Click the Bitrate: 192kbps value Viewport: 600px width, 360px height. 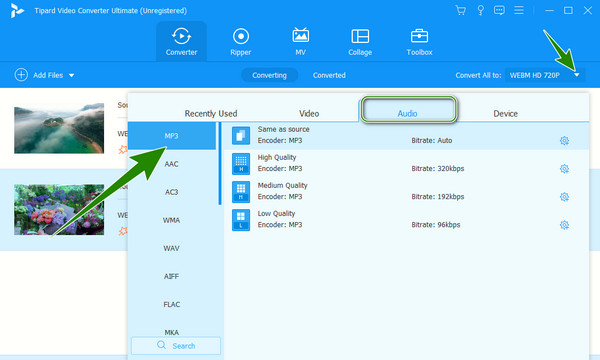pos(438,197)
